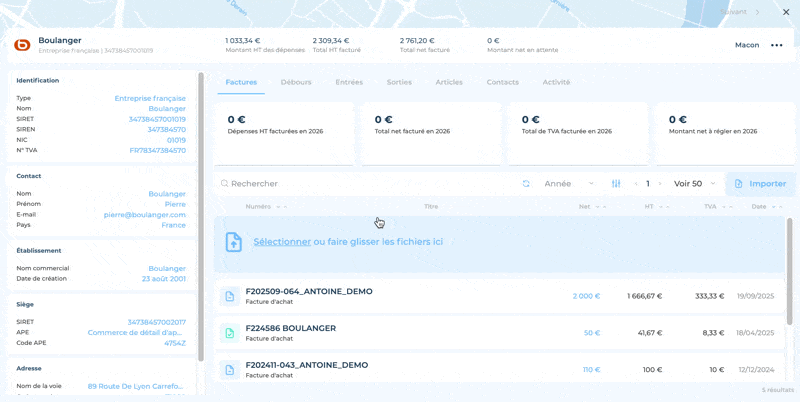The width and height of the screenshot is (800, 402).
Task: Click the Total de TVA facturée en 2026 card
Action: coord(578,134)
